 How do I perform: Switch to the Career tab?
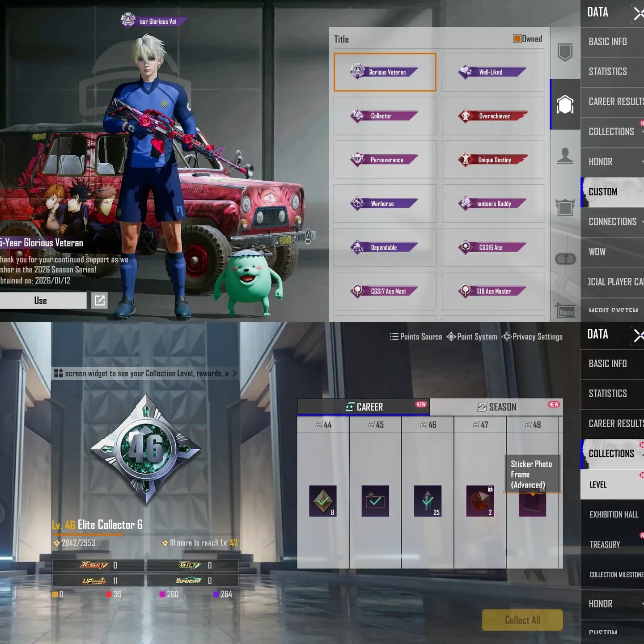(x=364, y=407)
